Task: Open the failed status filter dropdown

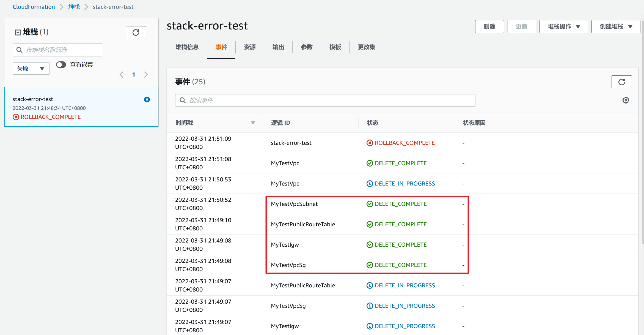Action: point(31,69)
